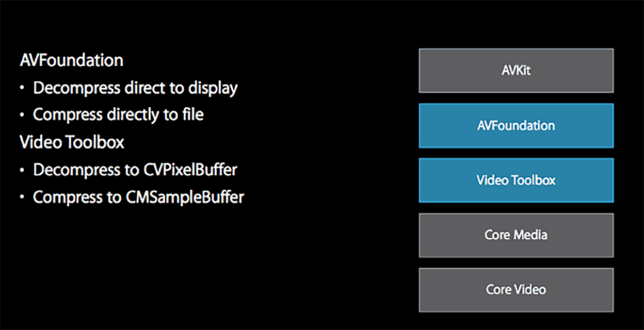The image size is (644, 330).
Task: Select "Decompress direct to display" bullet text
Action: 135,88
